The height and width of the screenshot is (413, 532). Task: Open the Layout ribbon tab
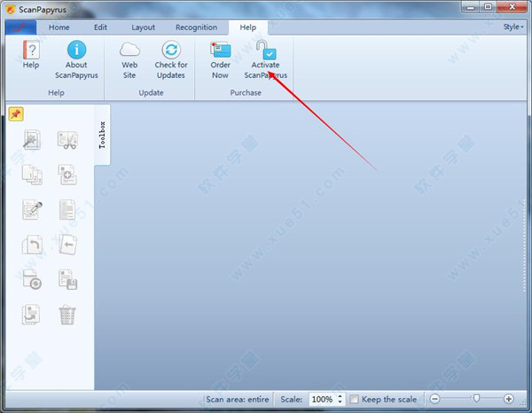143,27
